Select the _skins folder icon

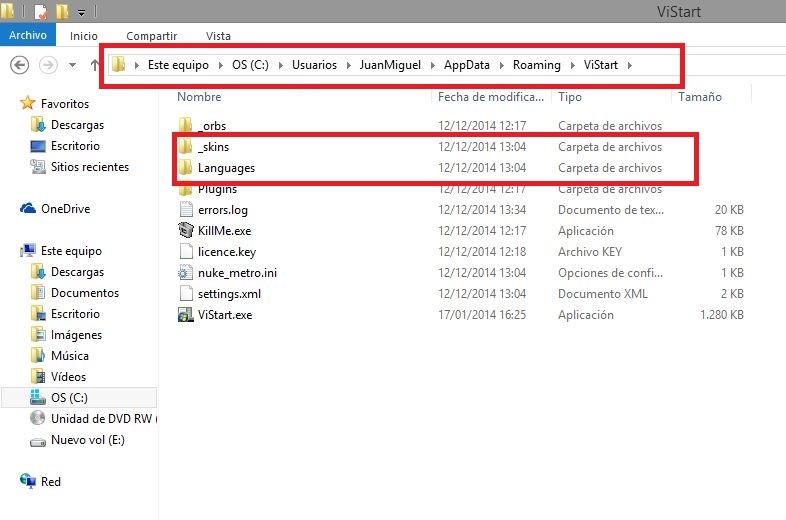point(185,146)
